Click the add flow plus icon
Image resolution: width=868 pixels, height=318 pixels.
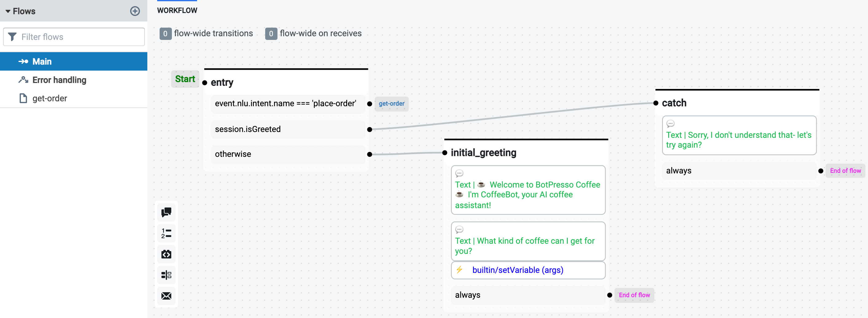pyautogui.click(x=135, y=11)
